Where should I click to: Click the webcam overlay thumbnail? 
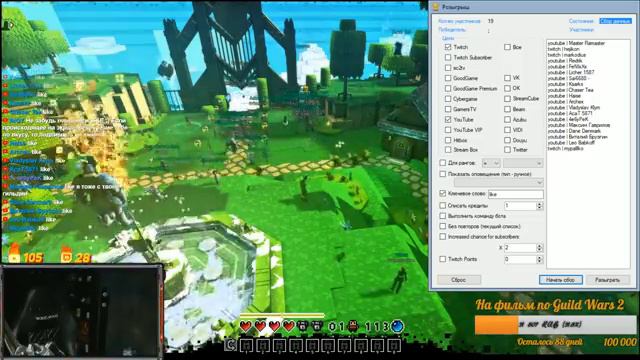tap(82, 311)
